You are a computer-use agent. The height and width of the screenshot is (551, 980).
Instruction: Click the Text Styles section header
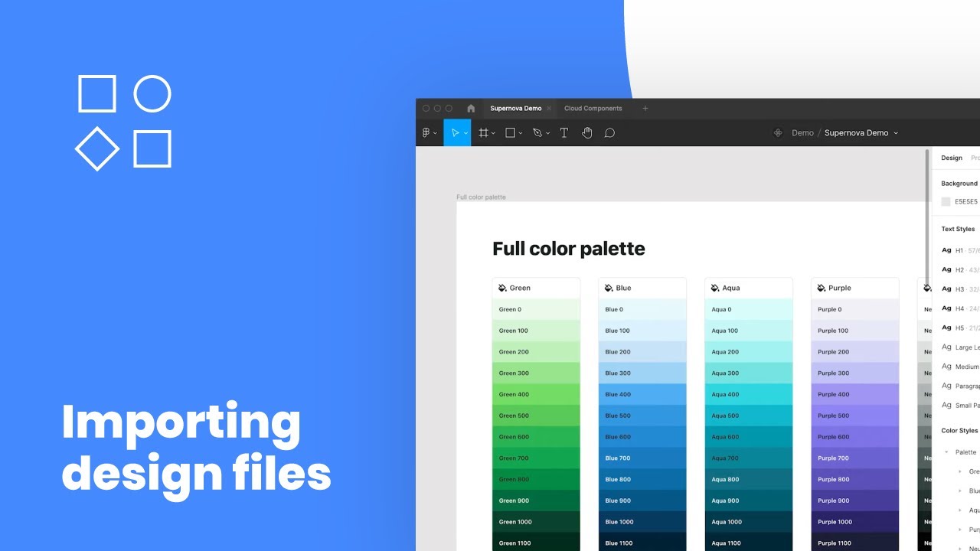tap(958, 229)
